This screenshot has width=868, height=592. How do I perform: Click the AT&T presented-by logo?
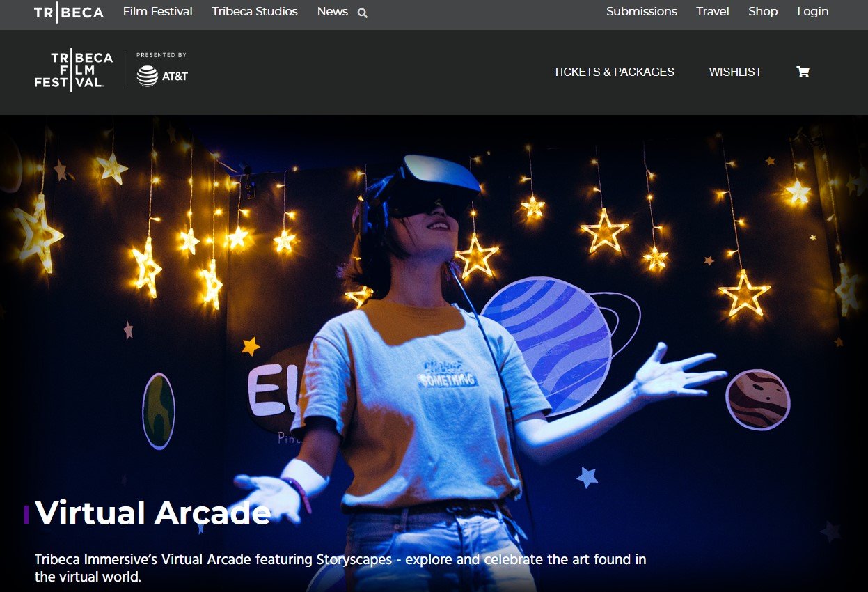pyautogui.click(x=162, y=71)
